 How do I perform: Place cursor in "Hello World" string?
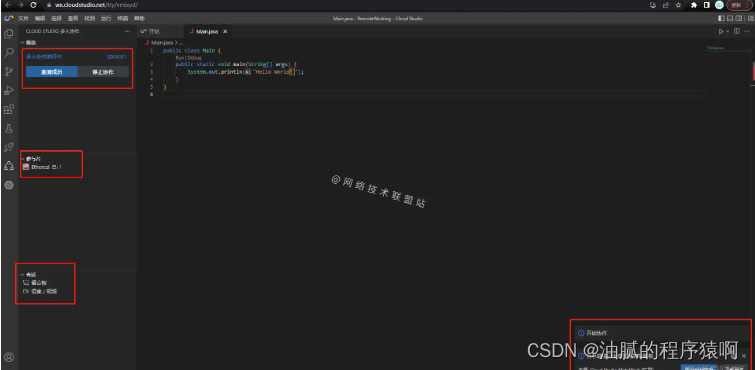[x=273, y=71]
